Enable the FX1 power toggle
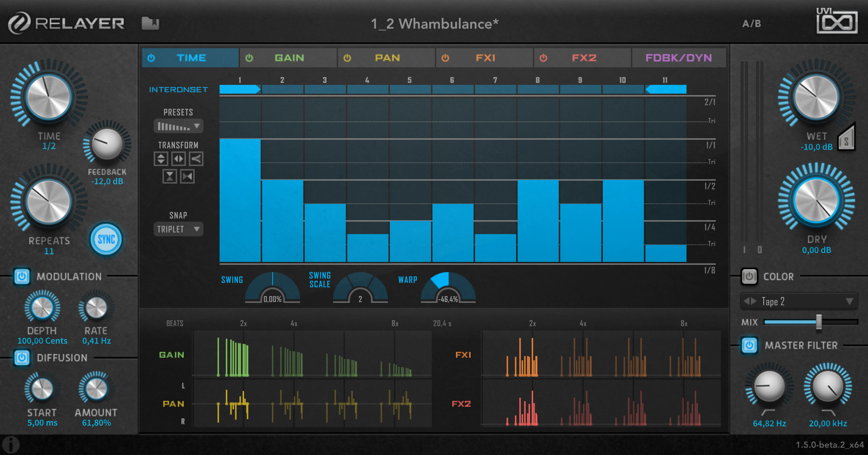The image size is (868, 455). tap(445, 57)
